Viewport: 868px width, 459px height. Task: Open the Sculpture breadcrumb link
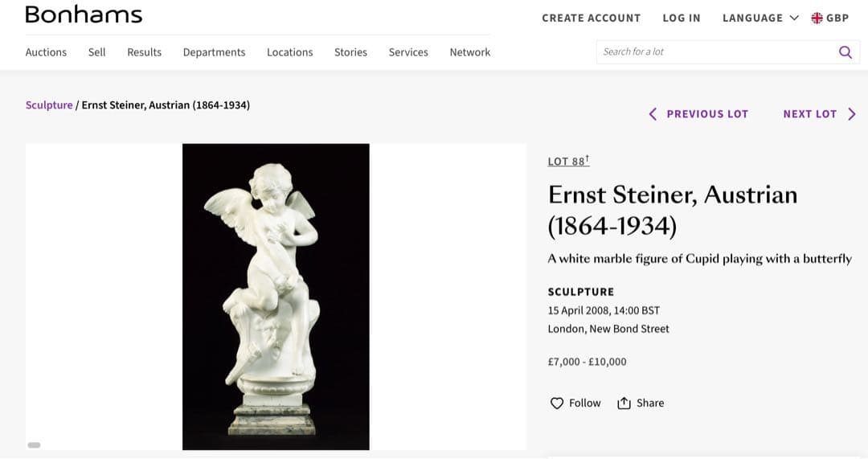tap(49, 105)
